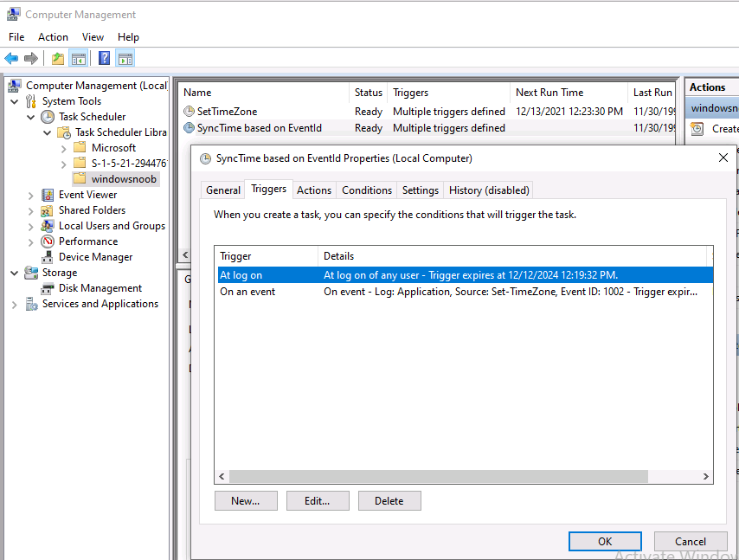Open the Help menu
739x560 pixels.
pyautogui.click(x=128, y=36)
